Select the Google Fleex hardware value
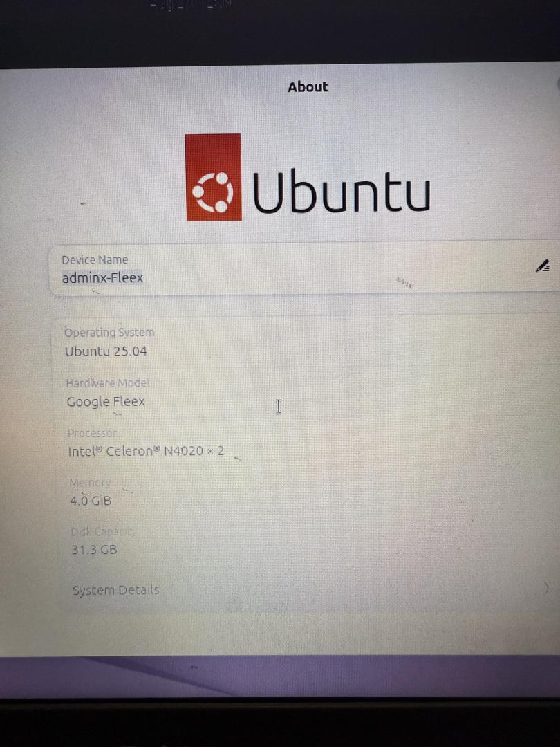This screenshot has width=560, height=747. (x=106, y=402)
